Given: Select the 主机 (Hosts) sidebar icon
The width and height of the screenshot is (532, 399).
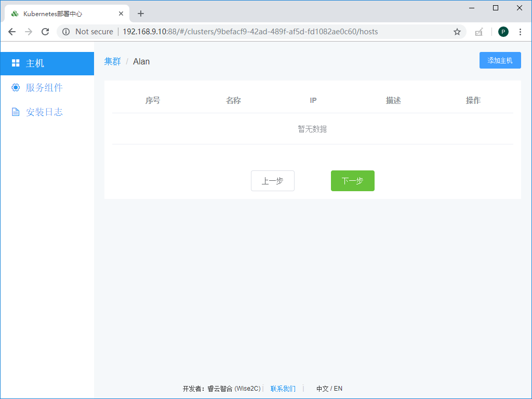Looking at the screenshot, I should click(x=16, y=63).
